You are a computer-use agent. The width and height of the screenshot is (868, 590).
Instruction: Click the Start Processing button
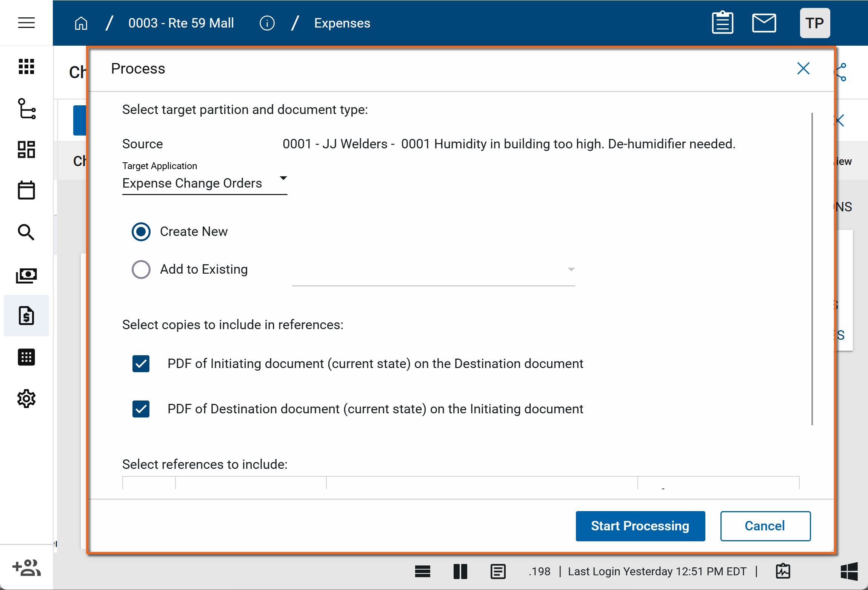pyautogui.click(x=640, y=526)
